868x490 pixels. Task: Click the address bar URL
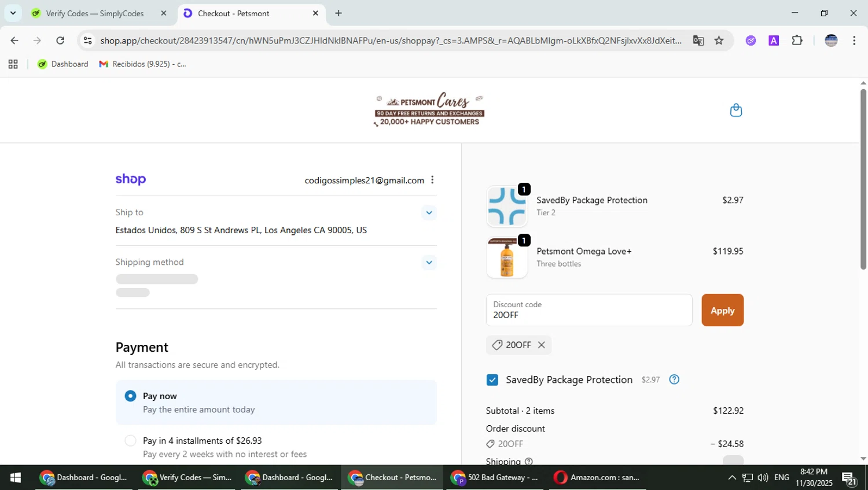pyautogui.click(x=391, y=40)
